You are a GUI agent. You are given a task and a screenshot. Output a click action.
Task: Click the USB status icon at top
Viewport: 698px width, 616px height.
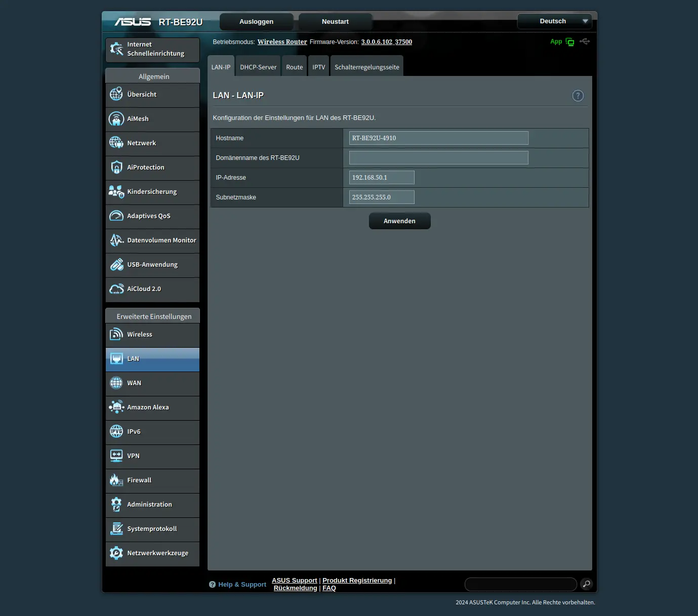pos(585,42)
